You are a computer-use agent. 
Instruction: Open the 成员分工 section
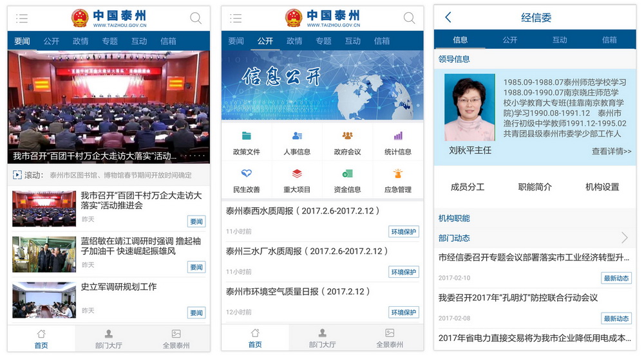point(468,187)
